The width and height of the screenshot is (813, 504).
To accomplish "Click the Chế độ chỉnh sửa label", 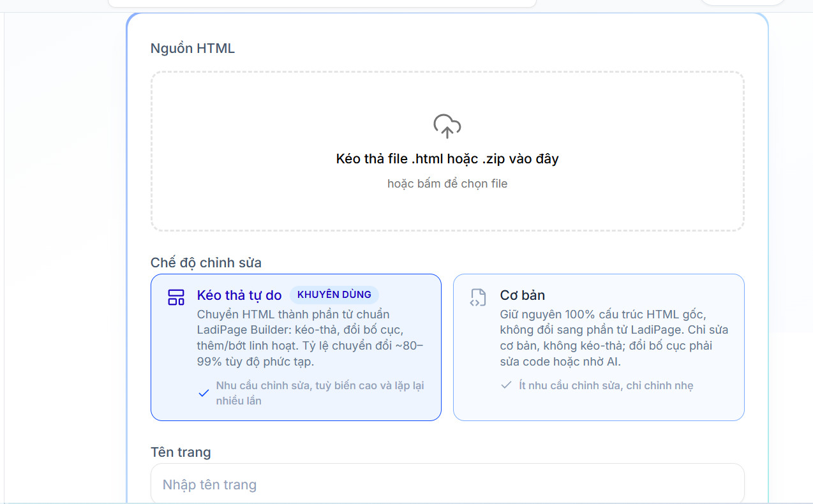I will pyautogui.click(x=206, y=263).
